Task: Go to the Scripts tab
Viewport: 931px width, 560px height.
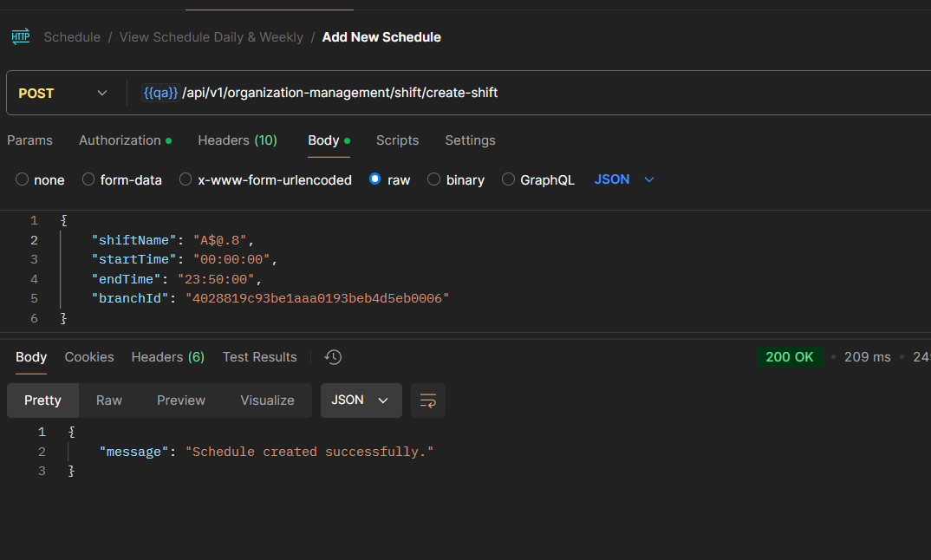Action: 397,140
